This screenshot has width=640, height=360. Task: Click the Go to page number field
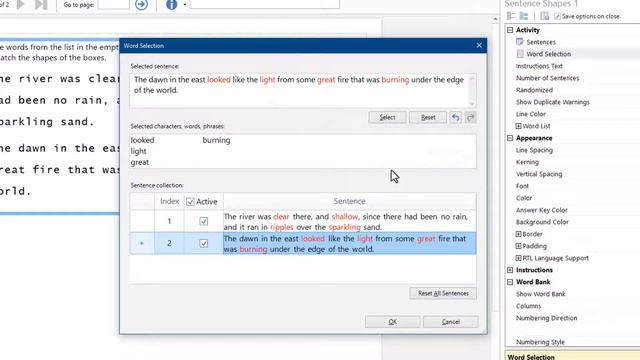[x=114, y=4]
